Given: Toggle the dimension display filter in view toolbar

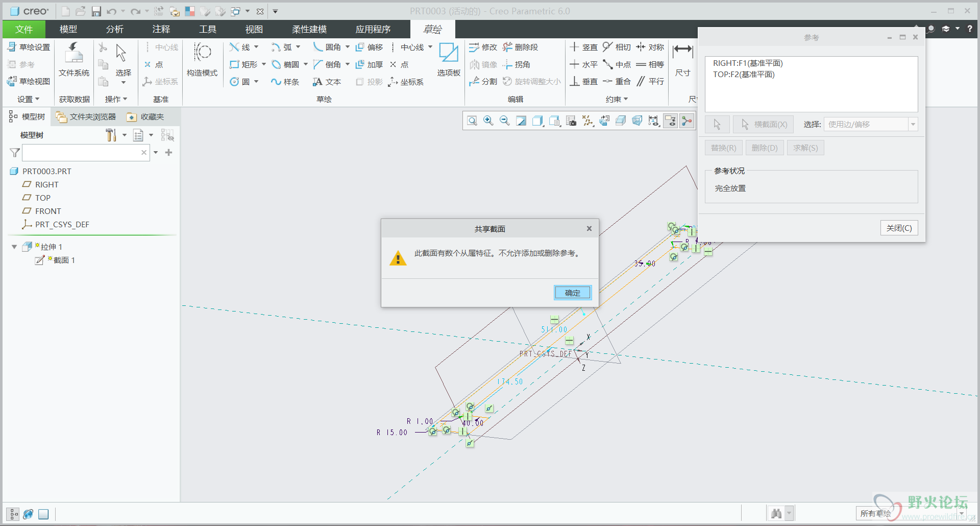Looking at the screenshot, I should point(654,121).
